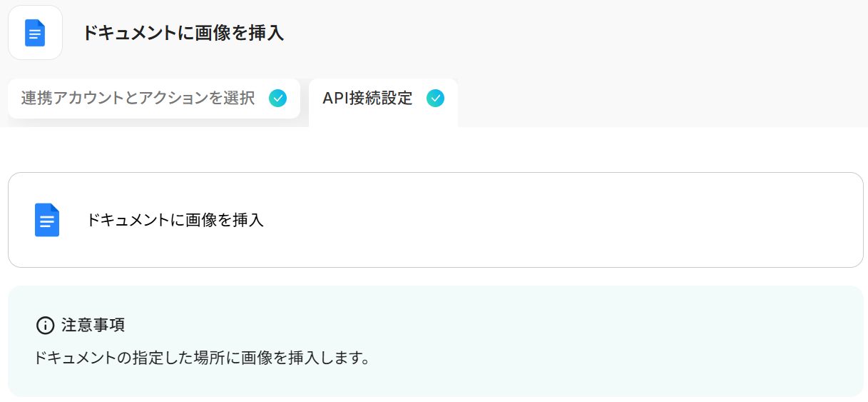
Task: Select the ドキュメントに画像を挿入 label in the card
Action: pos(175,220)
